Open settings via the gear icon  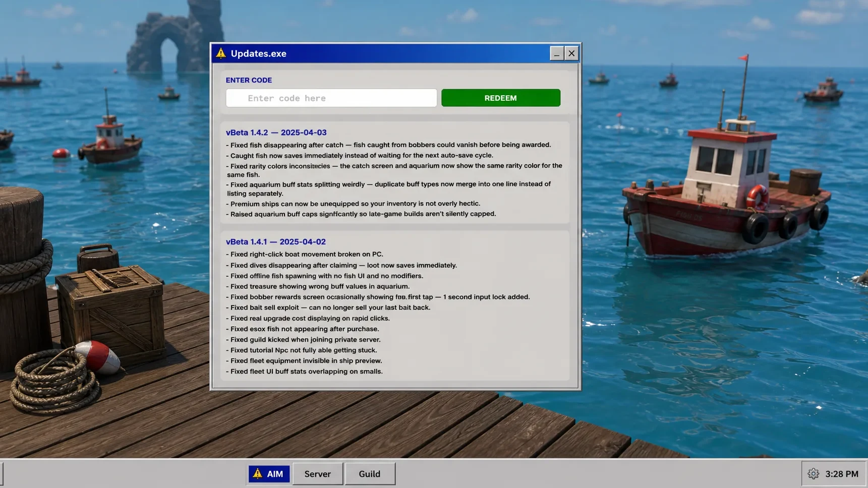point(813,474)
